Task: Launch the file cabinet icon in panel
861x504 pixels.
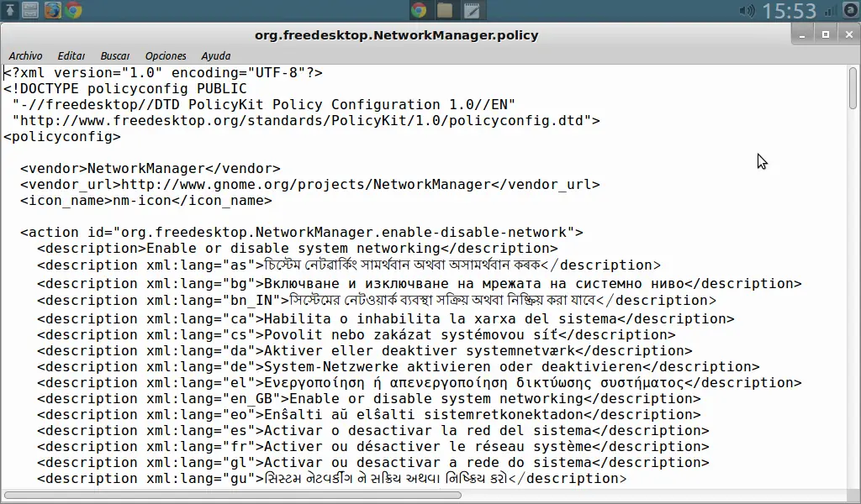Action: 30,10
